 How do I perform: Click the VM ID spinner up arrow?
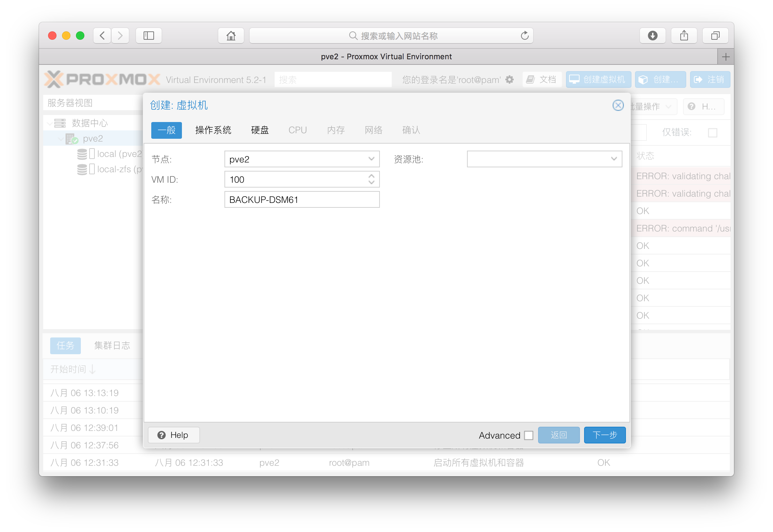(372, 176)
